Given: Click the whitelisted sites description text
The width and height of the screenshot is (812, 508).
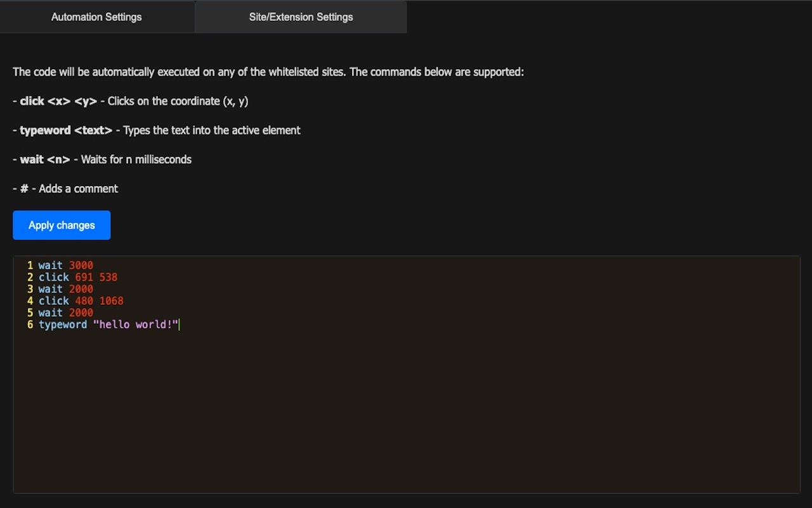Looking at the screenshot, I should point(268,72).
